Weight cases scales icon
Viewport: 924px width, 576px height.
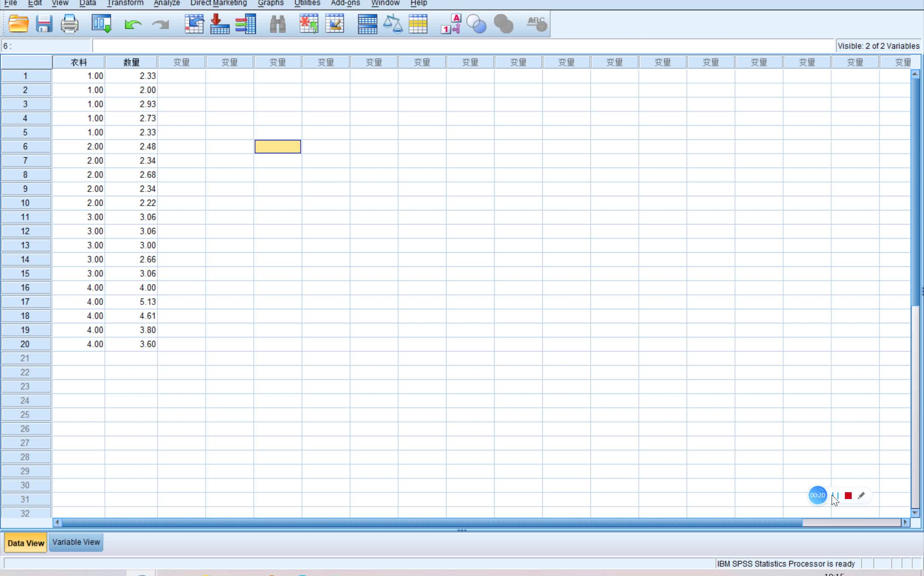coord(393,24)
